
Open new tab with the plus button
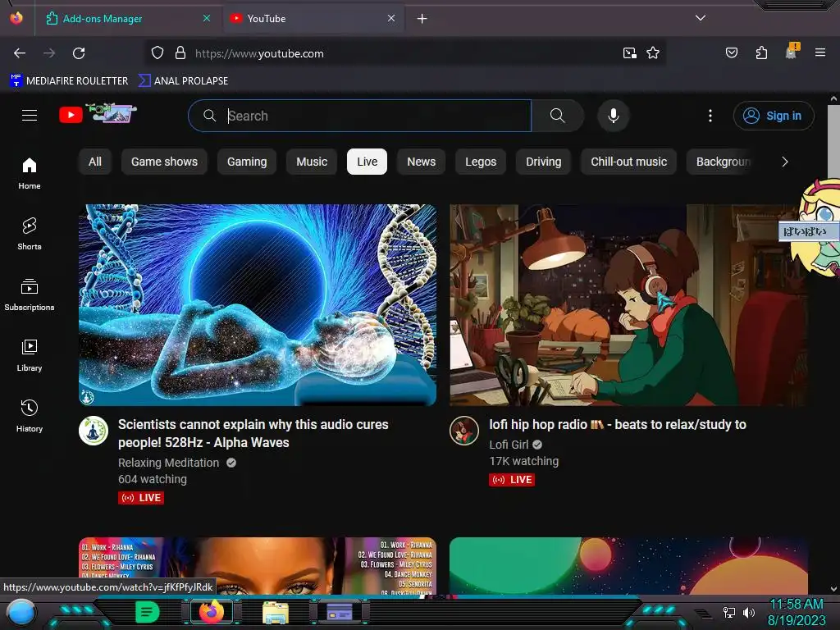422,19
